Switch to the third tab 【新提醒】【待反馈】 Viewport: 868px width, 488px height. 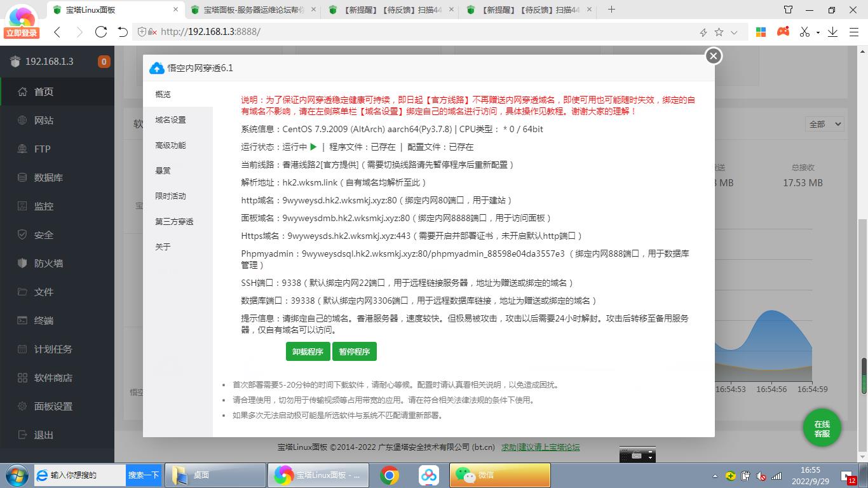pos(392,10)
